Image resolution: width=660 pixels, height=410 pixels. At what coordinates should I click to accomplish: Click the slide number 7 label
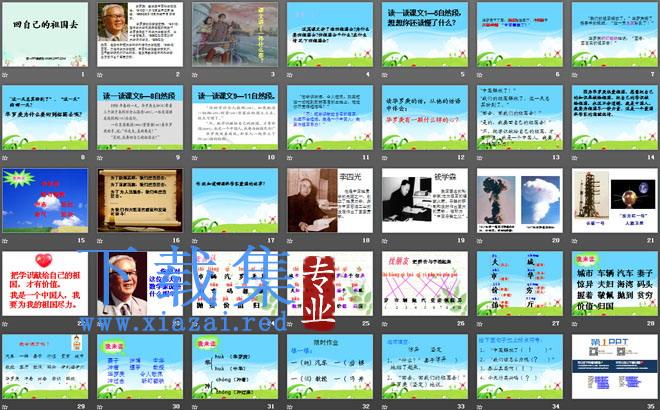[653, 74]
